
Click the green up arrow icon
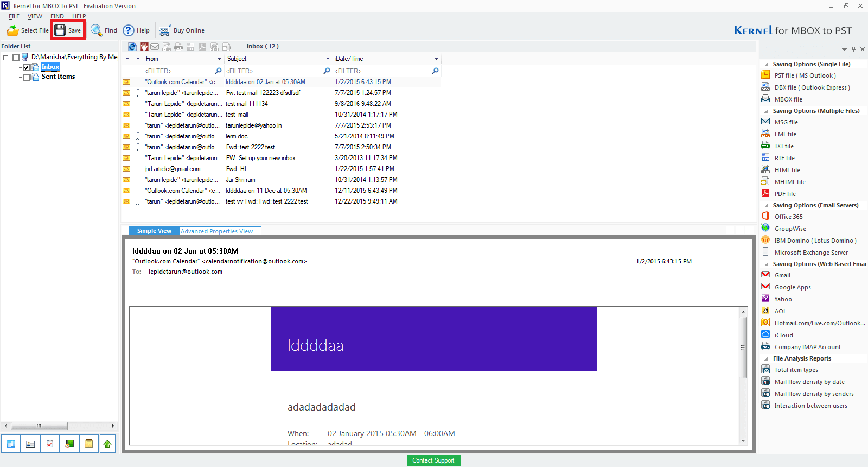click(x=107, y=444)
